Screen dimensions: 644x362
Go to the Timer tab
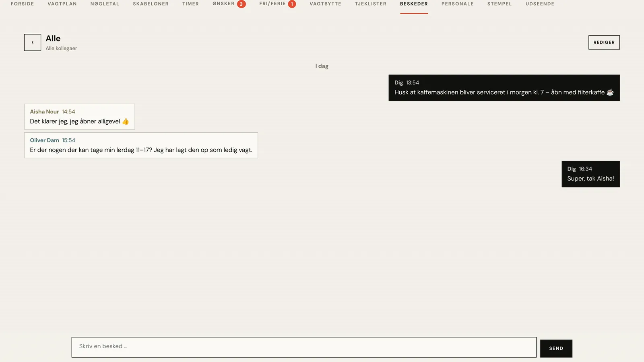point(190,4)
